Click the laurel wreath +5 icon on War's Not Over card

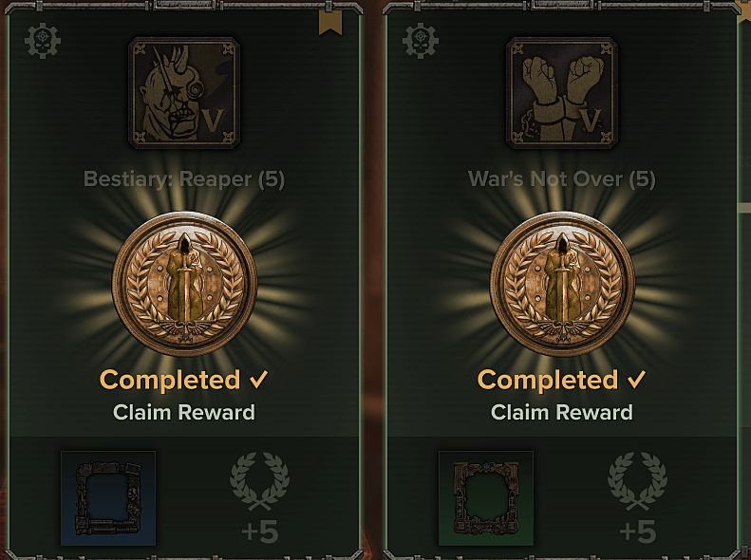637,481
